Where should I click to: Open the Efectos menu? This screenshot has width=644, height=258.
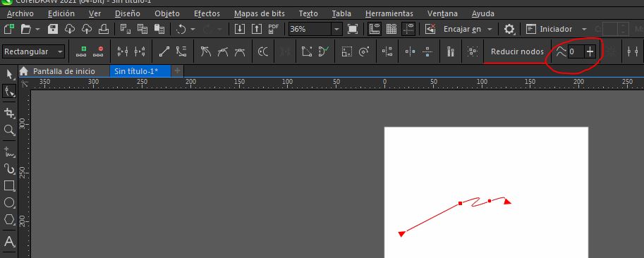(x=207, y=13)
